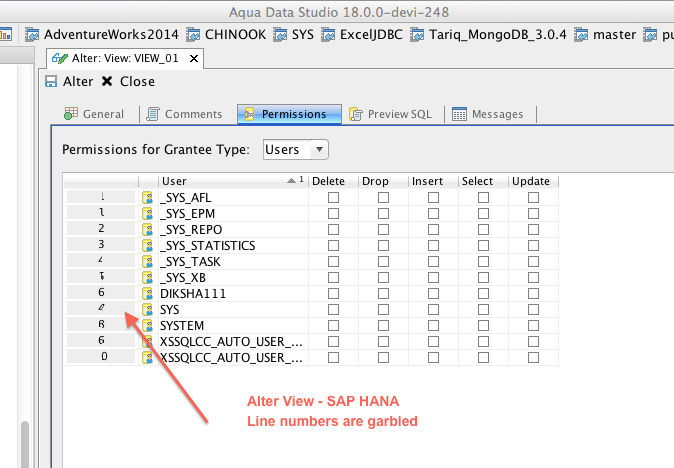Click the user icon for _SYS_TASK
This screenshot has width=674, height=468.
[x=147, y=262]
